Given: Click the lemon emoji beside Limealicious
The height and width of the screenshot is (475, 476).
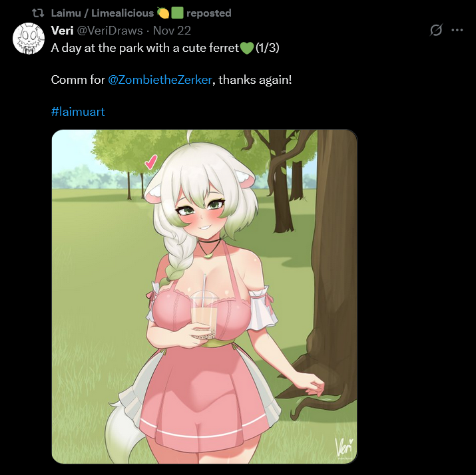Looking at the screenshot, I should [x=163, y=13].
